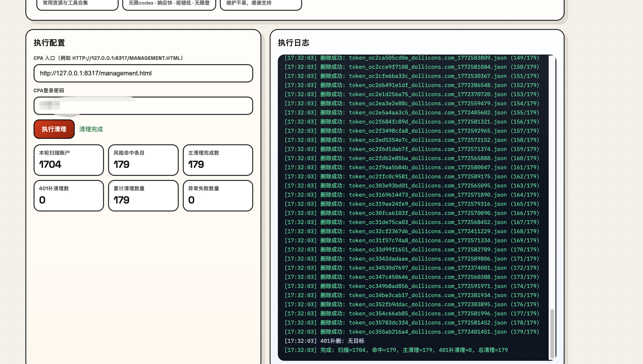
Task: Open the 常用资源与工具合集 link card
Action: pos(77,3)
